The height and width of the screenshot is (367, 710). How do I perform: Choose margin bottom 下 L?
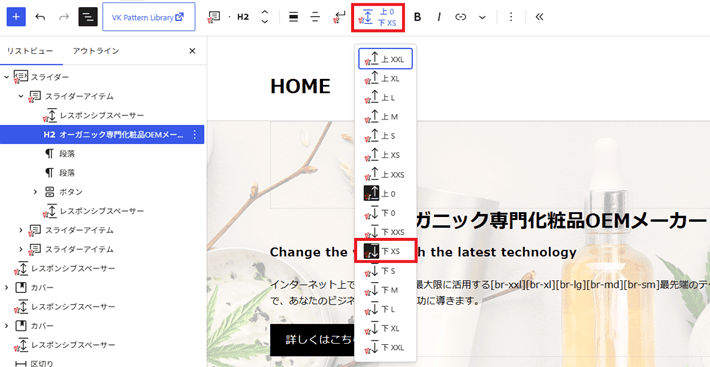point(385,309)
